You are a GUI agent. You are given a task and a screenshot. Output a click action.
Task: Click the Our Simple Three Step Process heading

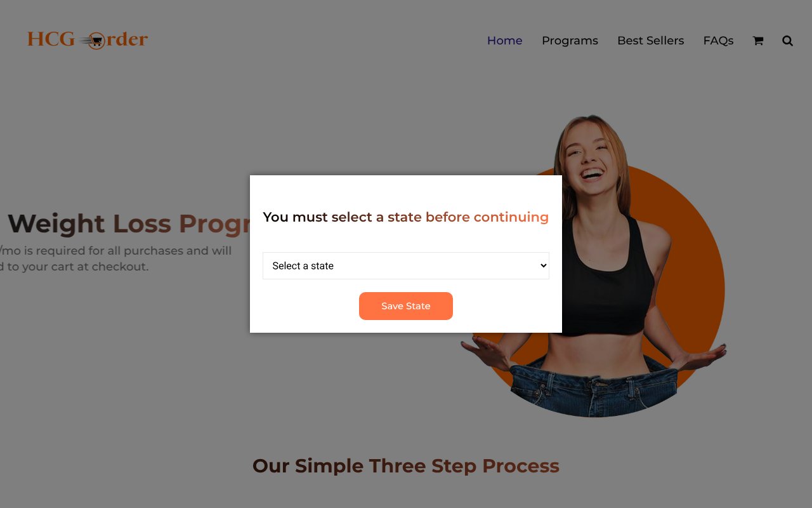click(x=406, y=466)
